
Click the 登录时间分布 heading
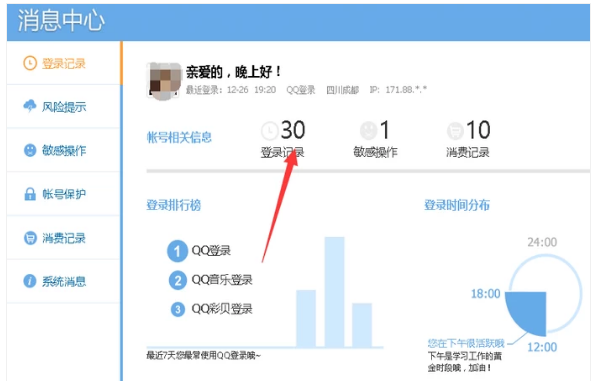[x=457, y=205]
